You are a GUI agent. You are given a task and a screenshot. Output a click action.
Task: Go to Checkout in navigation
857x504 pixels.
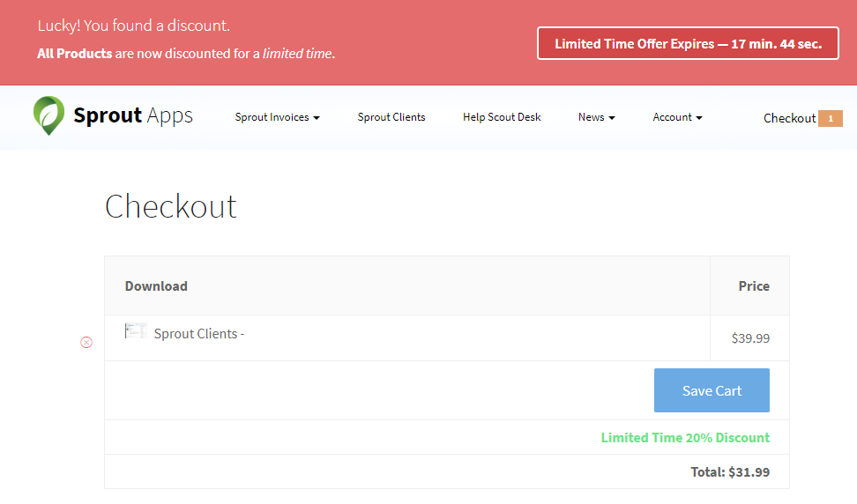pyautogui.click(x=789, y=118)
